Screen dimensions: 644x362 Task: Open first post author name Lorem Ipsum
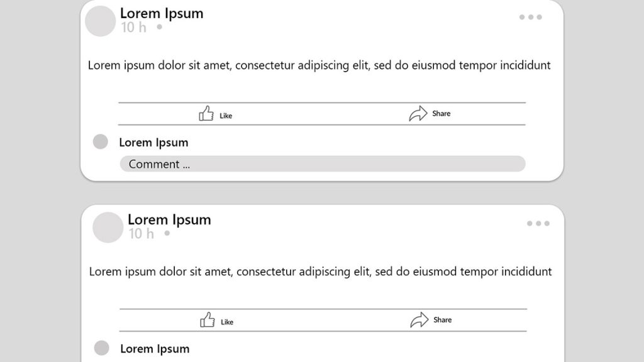162,13
